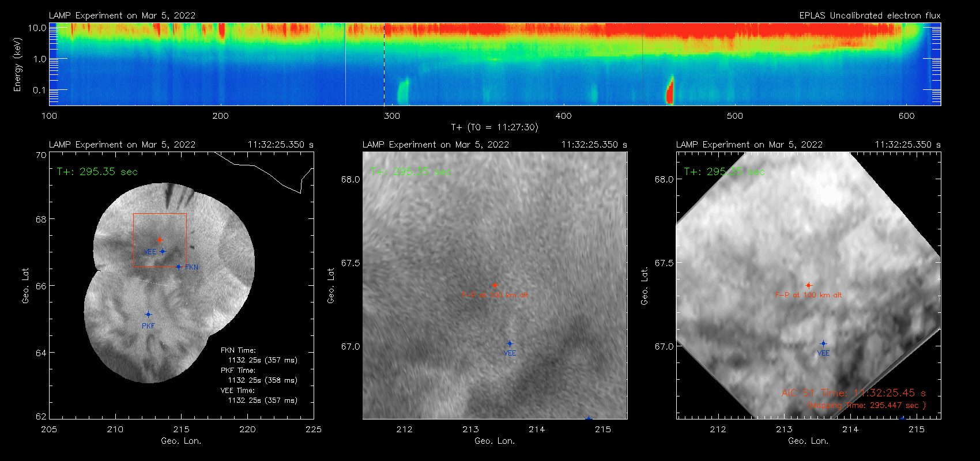Click the spectrogram title 'LAMP Experiment on Mar 5, 2022'
Screen dimensions: 980x461
click(x=122, y=16)
